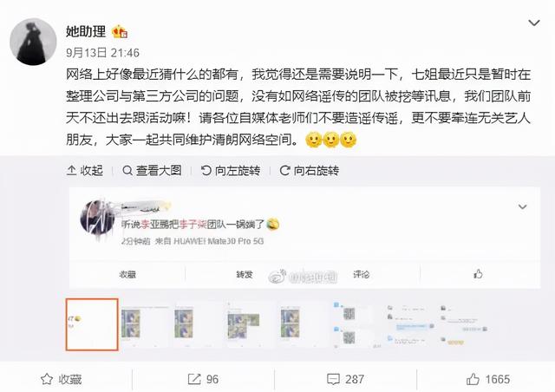Open comments via the bubble icon 287
Screen dimensions: 555x392
(345, 379)
